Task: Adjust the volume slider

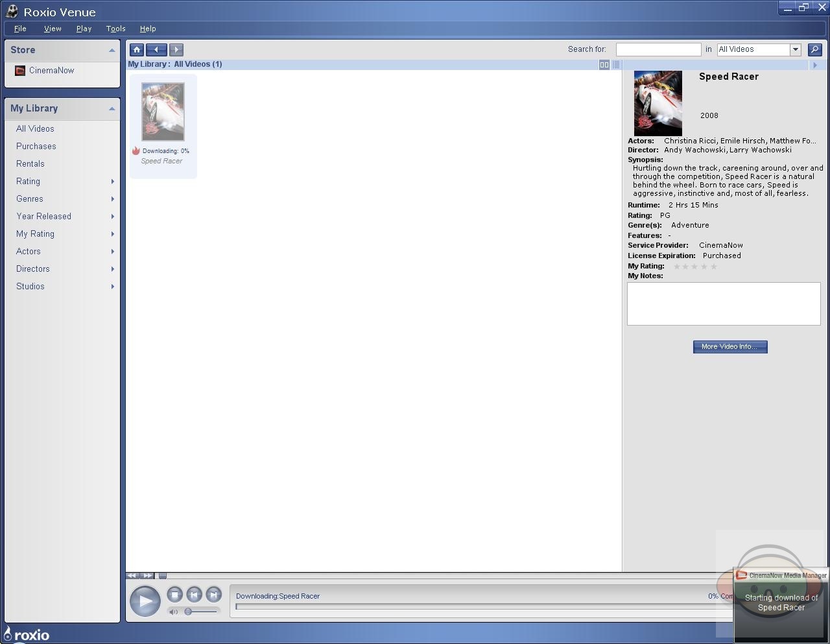Action: click(x=189, y=612)
